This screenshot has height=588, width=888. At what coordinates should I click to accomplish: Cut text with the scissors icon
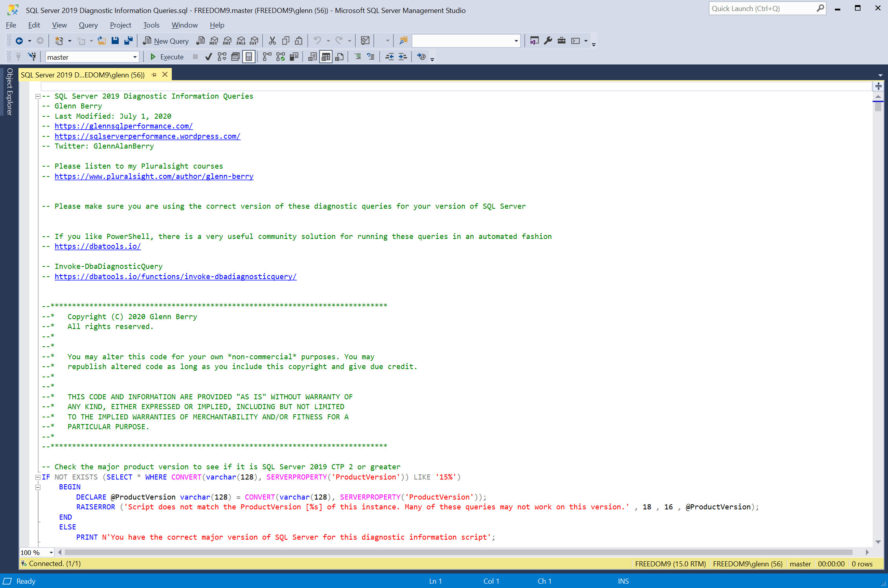272,40
